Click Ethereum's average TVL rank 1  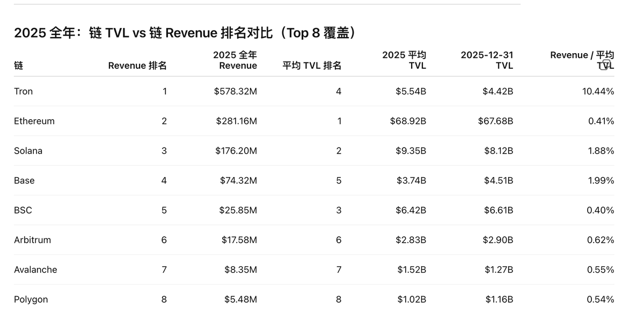click(339, 121)
